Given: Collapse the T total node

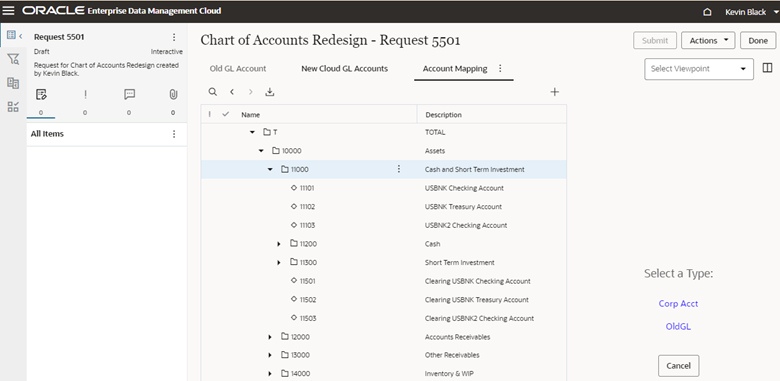Looking at the screenshot, I should pyautogui.click(x=252, y=132).
